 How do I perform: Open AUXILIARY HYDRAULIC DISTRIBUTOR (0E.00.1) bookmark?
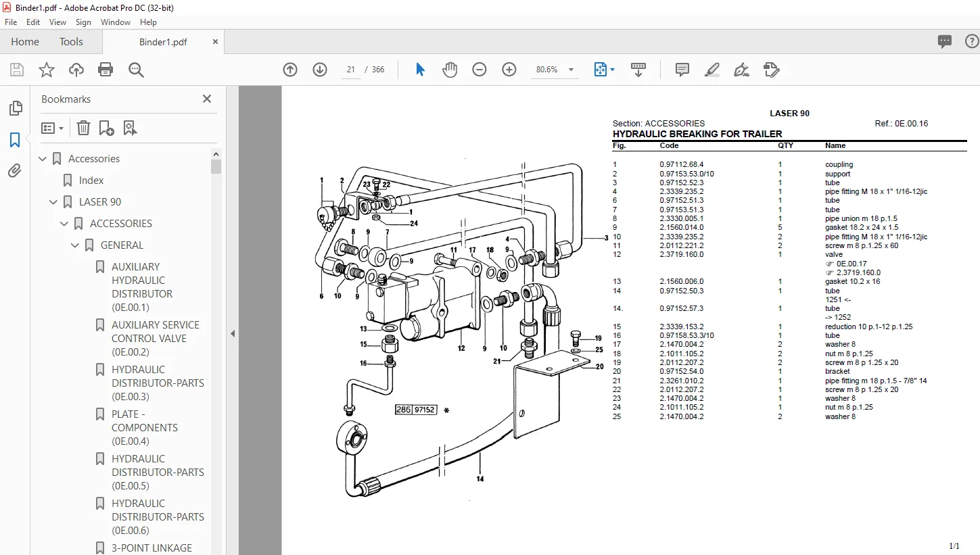pos(142,287)
